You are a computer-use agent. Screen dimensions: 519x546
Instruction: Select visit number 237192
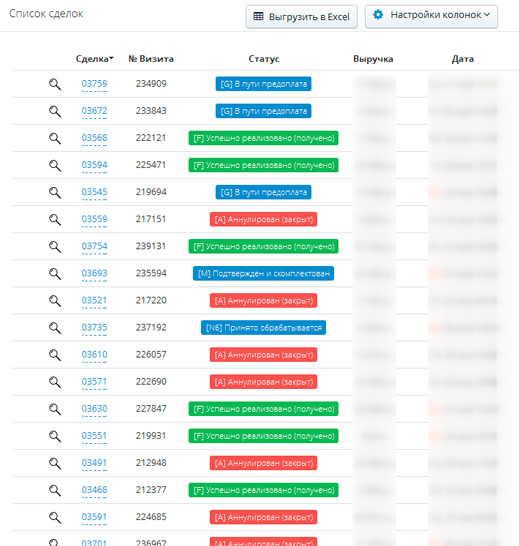tap(151, 328)
